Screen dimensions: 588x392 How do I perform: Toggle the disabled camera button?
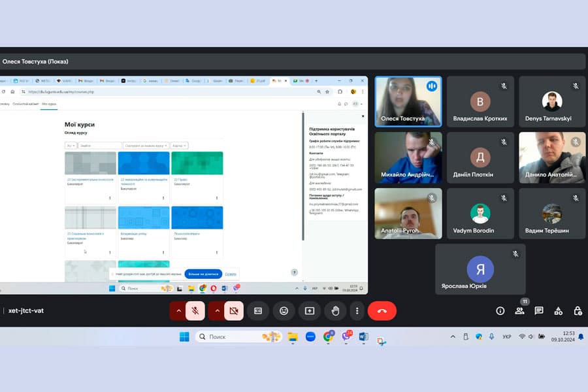pyautogui.click(x=234, y=310)
